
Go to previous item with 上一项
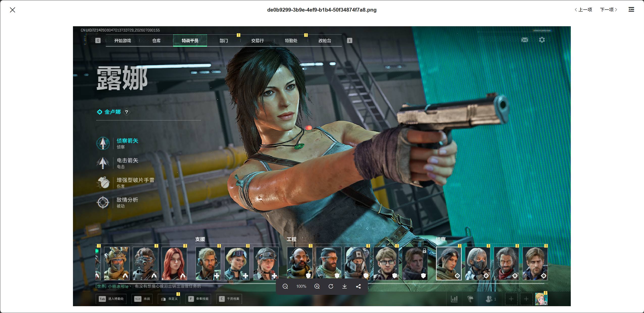[x=583, y=10]
